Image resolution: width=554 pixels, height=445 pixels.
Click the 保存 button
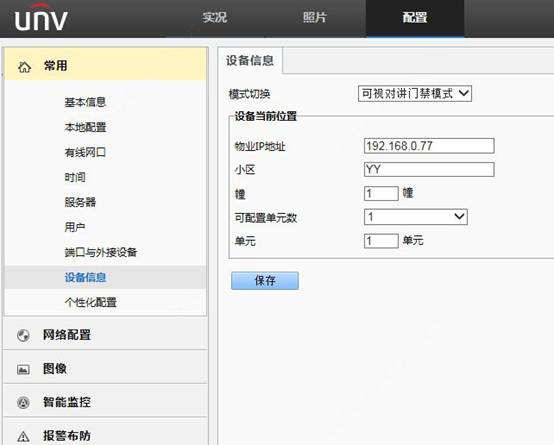pos(265,281)
